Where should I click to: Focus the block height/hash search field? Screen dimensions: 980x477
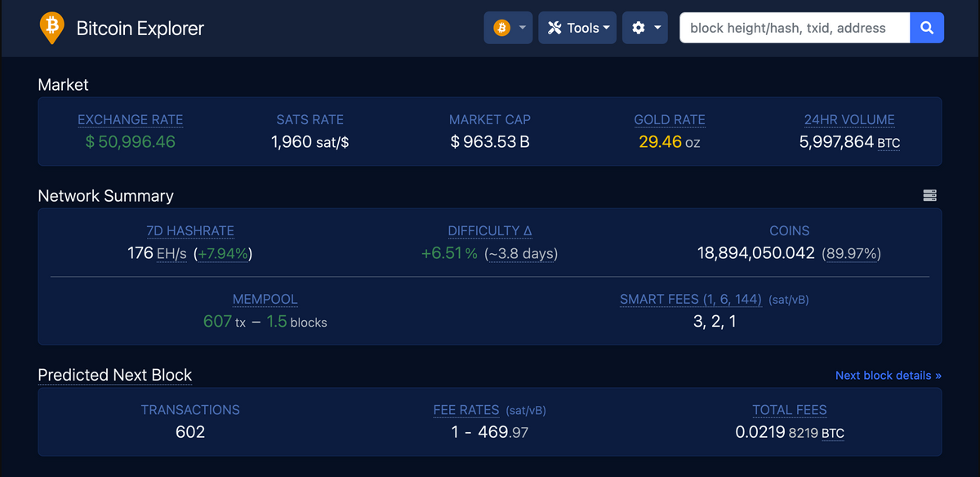(x=794, y=28)
